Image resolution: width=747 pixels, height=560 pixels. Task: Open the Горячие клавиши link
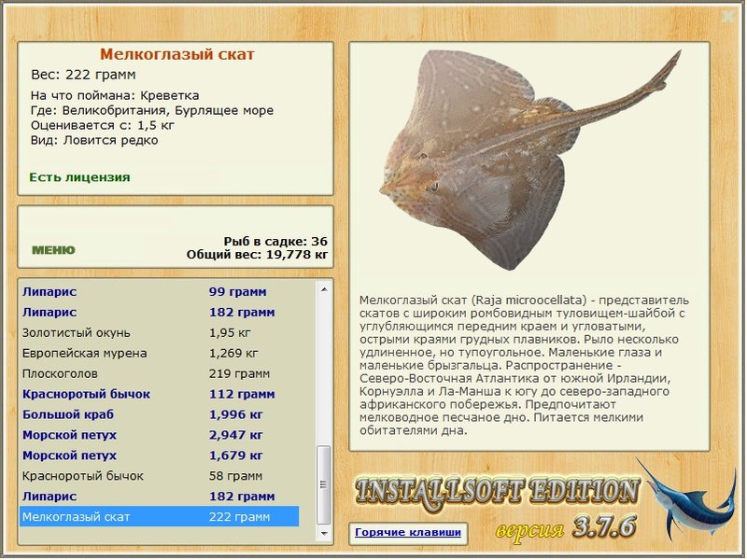[407, 533]
